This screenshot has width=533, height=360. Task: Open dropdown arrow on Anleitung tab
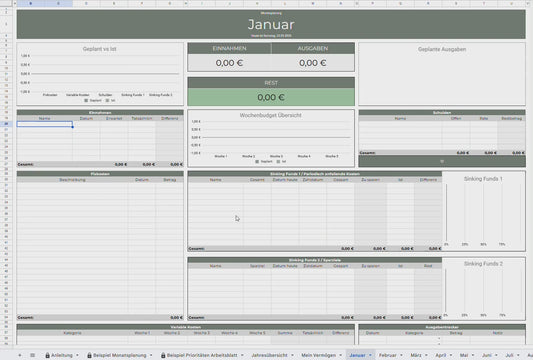(x=77, y=355)
